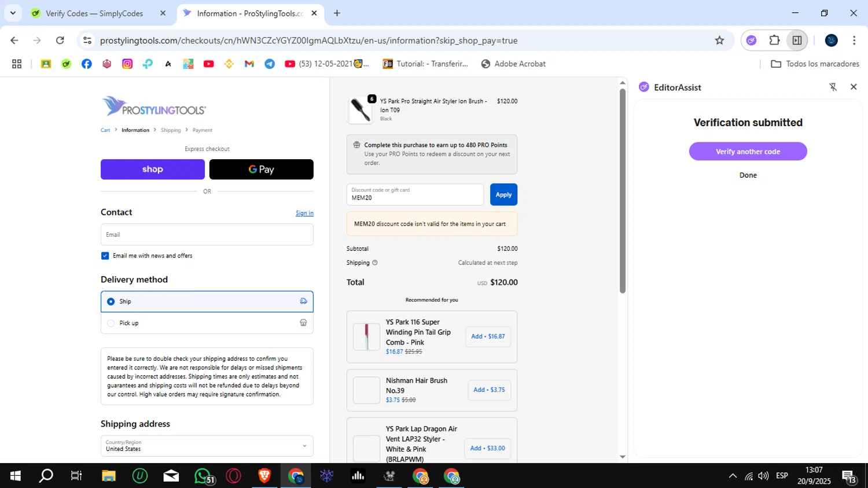Toggle the browser side panel icon

click(797, 41)
